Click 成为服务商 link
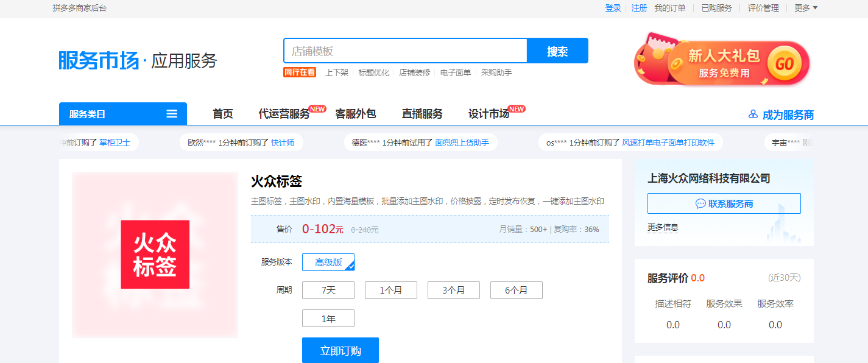 coord(788,115)
